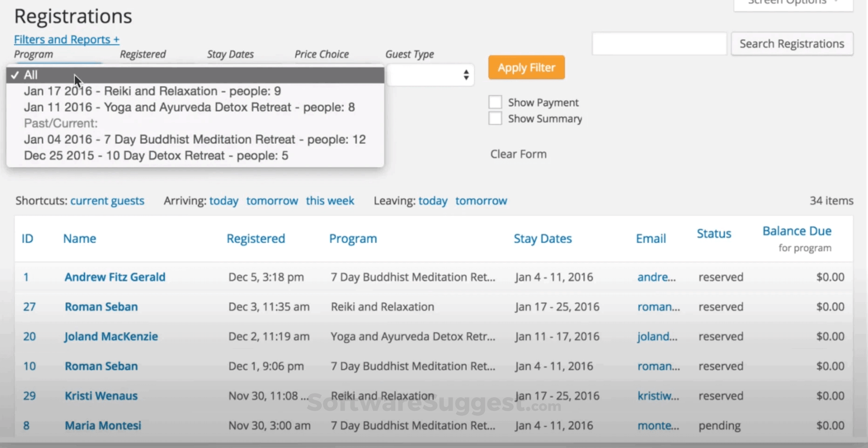Open Andrew Fitz Gerald's registration
The height and width of the screenshot is (448, 868).
(x=115, y=276)
